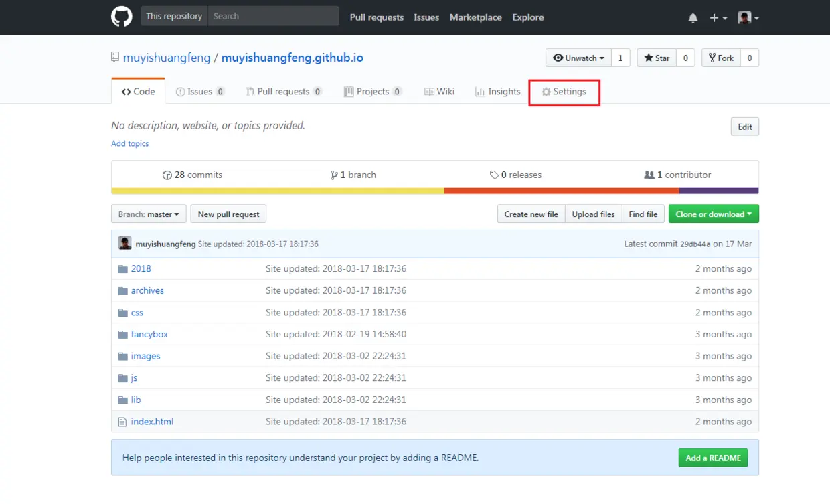Image resolution: width=830 pixels, height=504 pixels.
Task: Open the js folder
Action: pyautogui.click(x=134, y=378)
